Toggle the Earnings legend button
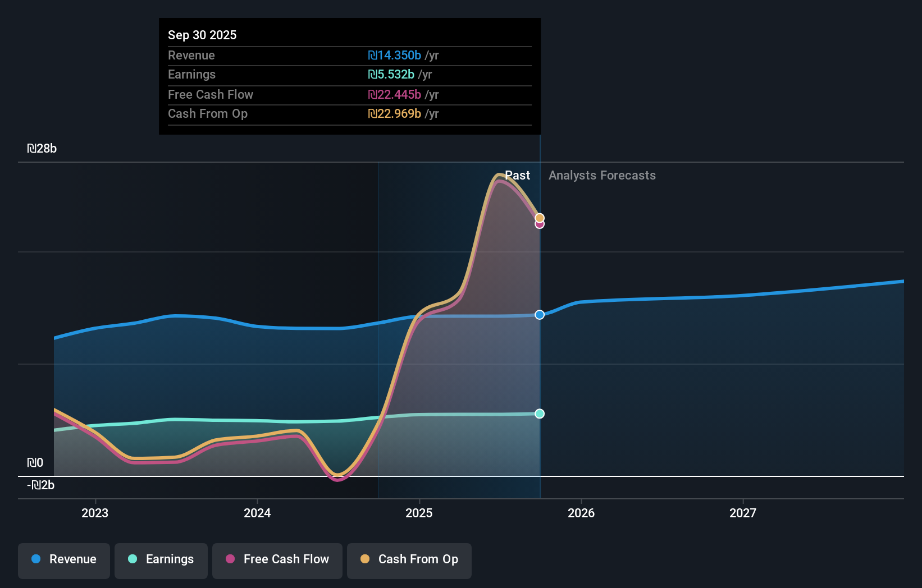The width and height of the screenshot is (922, 588). [x=161, y=561]
